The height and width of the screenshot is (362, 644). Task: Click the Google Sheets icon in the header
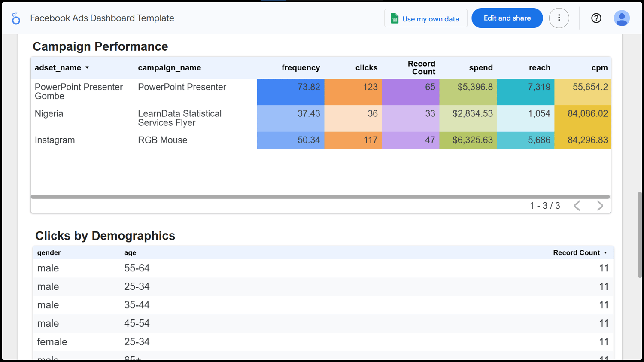click(395, 18)
